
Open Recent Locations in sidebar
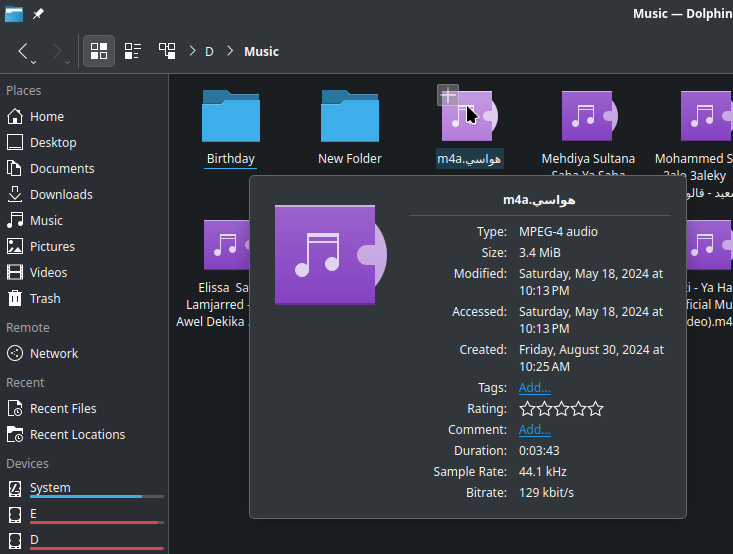pyautogui.click(x=84, y=434)
